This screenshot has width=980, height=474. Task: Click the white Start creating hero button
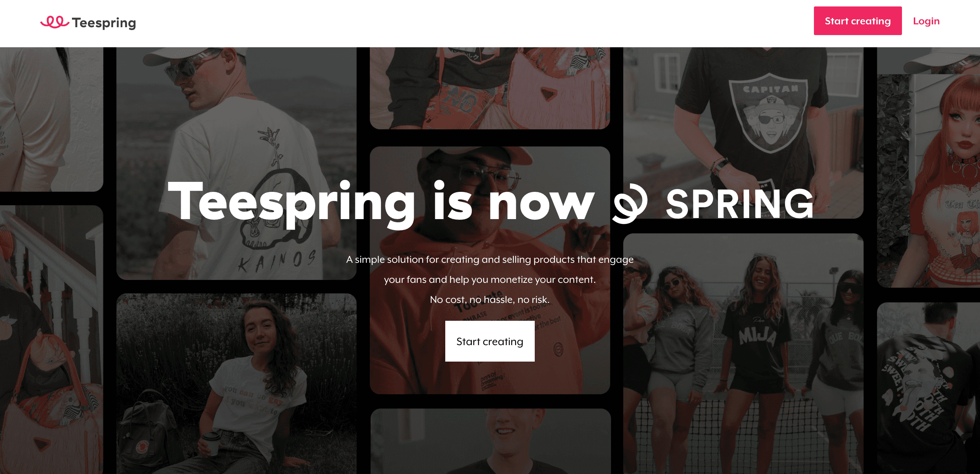(490, 341)
